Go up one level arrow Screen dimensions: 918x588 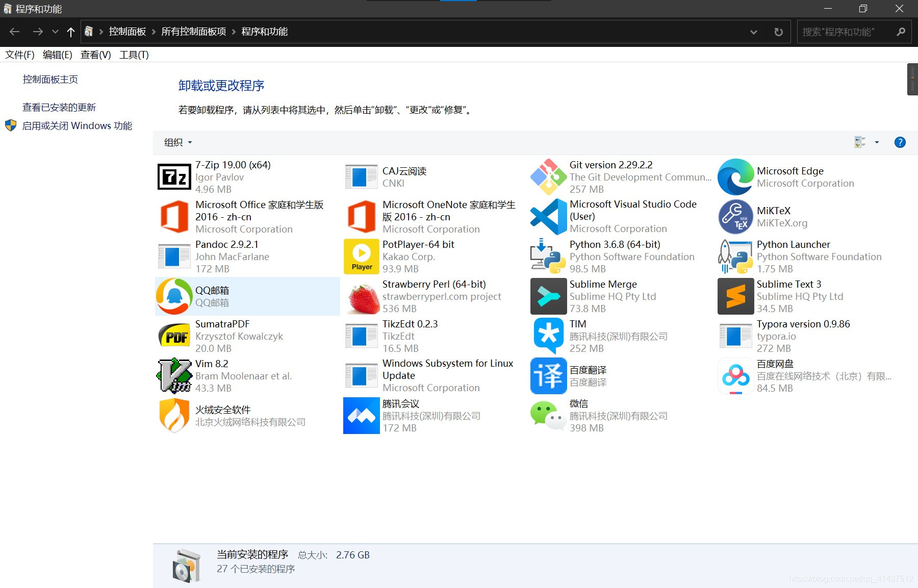tap(71, 32)
